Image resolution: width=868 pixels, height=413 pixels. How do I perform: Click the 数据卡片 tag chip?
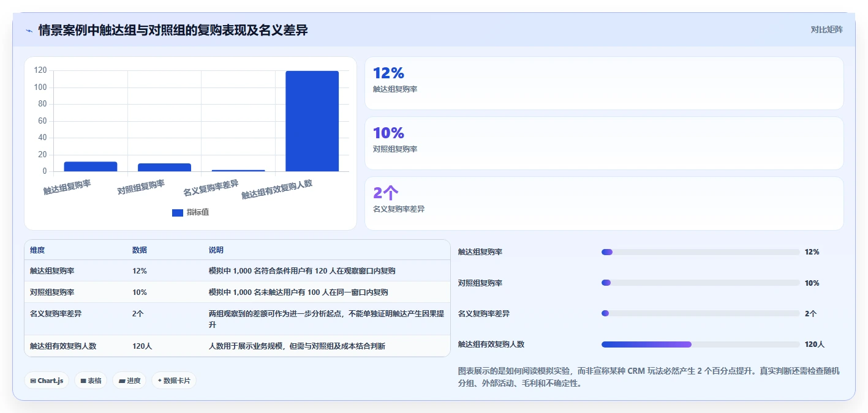tap(174, 381)
